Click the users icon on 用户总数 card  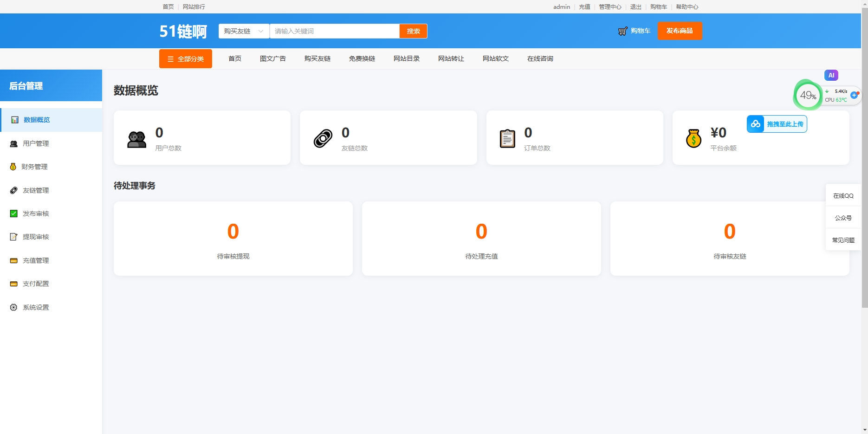pos(136,139)
